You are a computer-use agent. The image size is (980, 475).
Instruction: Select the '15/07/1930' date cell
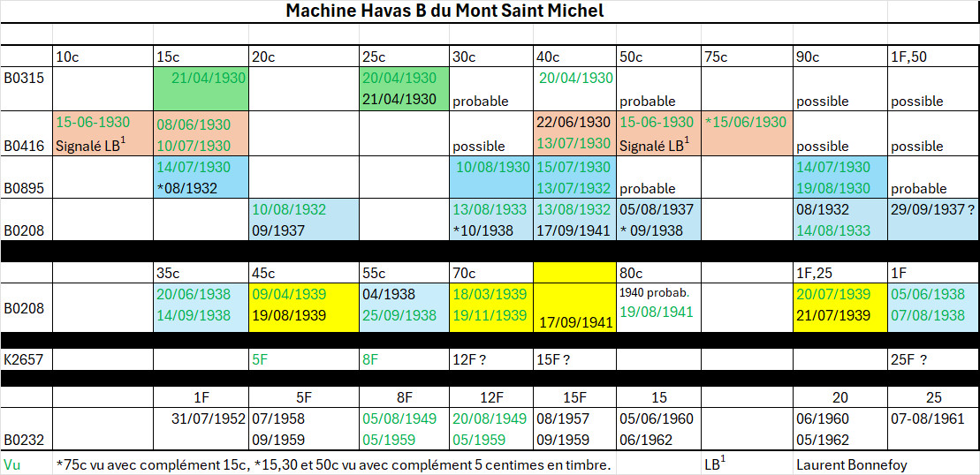pyautogui.click(x=573, y=167)
